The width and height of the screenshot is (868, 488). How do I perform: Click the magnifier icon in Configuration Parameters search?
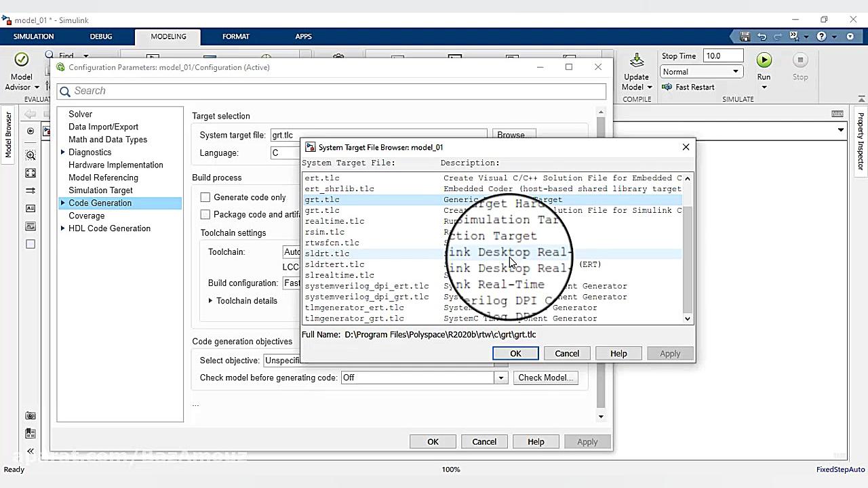click(65, 91)
